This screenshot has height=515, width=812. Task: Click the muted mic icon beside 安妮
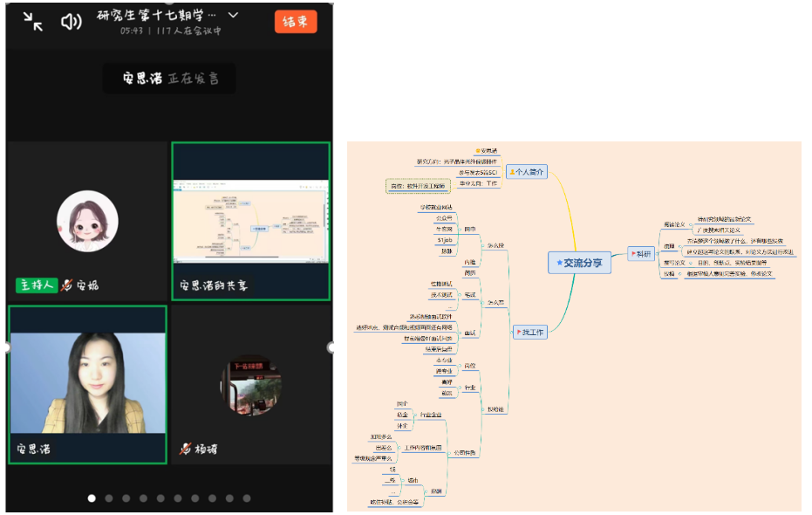[x=66, y=285]
